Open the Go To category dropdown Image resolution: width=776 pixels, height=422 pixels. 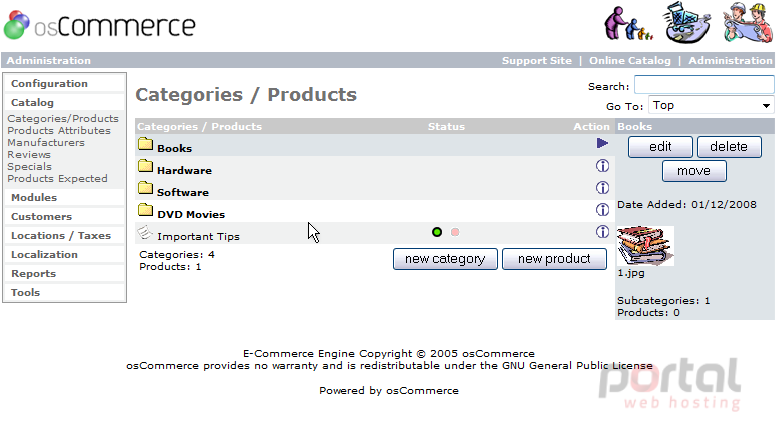click(x=711, y=105)
